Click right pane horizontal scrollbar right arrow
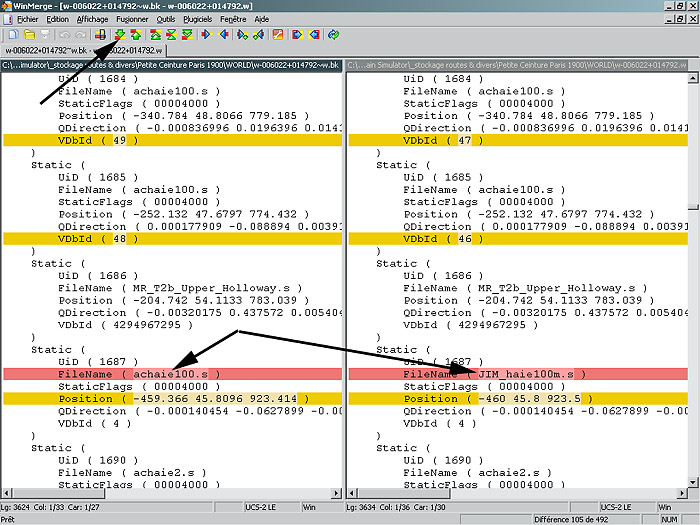This screenshot has height=525, width=700. pyautogui.click(x=682, y=493)
